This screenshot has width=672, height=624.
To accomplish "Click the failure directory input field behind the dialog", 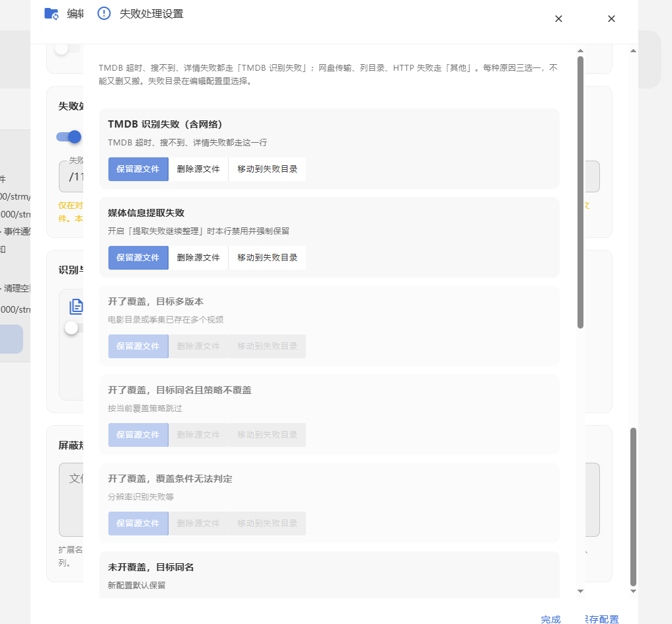I will 71,176.
